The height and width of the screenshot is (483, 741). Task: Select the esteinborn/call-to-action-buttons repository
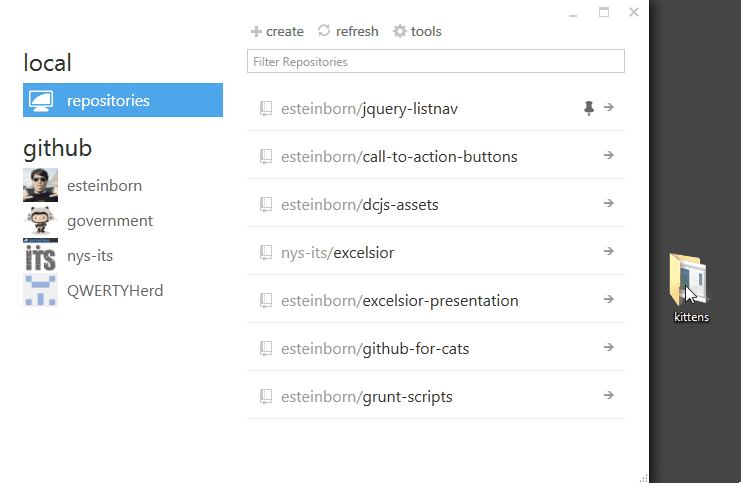pos(436,156)
